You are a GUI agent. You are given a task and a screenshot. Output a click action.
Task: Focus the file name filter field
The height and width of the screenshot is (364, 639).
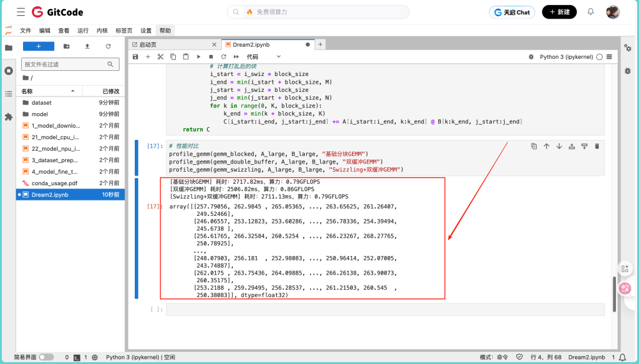click(70, 64)
